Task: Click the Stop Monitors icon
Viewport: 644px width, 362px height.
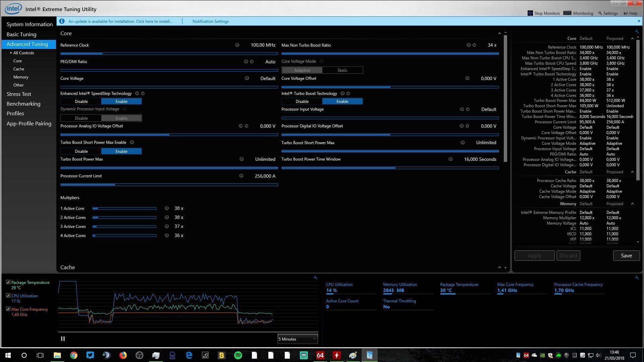Action: (530, 13)
